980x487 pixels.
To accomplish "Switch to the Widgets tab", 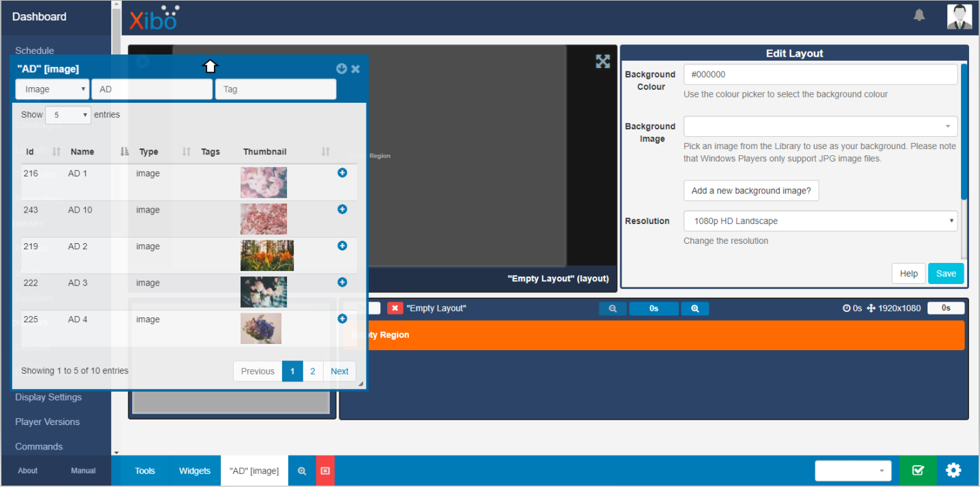I will (x=194, y=471).
